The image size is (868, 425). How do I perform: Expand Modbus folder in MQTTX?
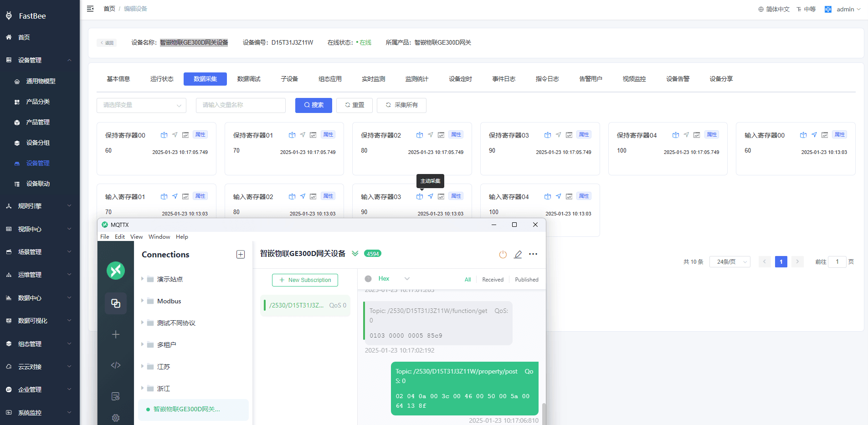(143, 301)
